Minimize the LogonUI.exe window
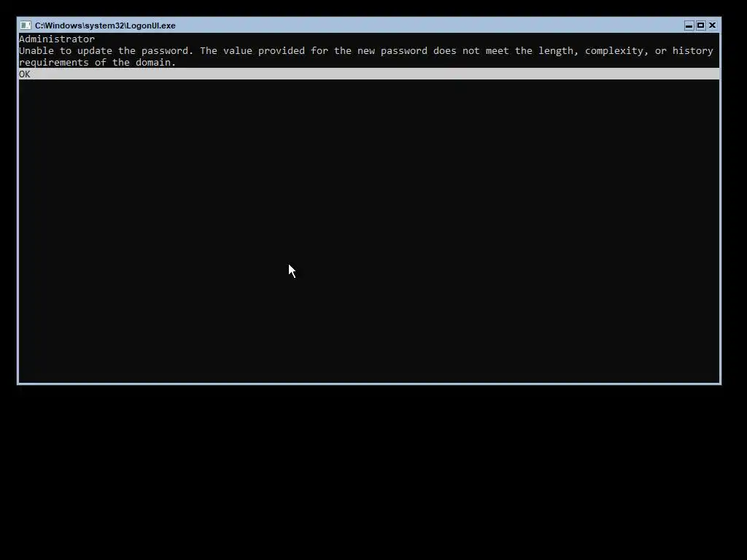Viewport: 747px width, 560px height. coord(689,26)
